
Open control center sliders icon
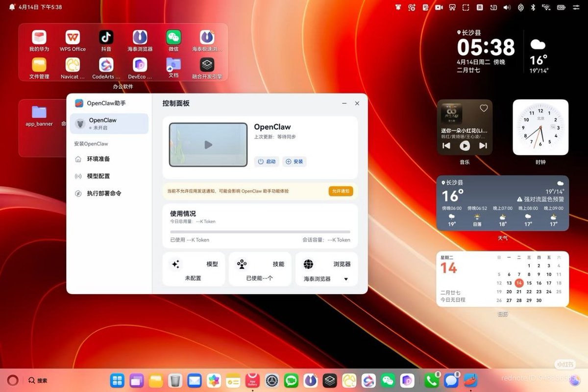point(576,7)
